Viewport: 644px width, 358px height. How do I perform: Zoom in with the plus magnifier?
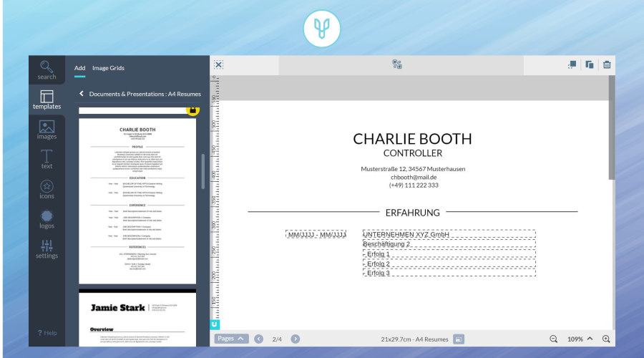pyautogui.click(x=606, y=339)
